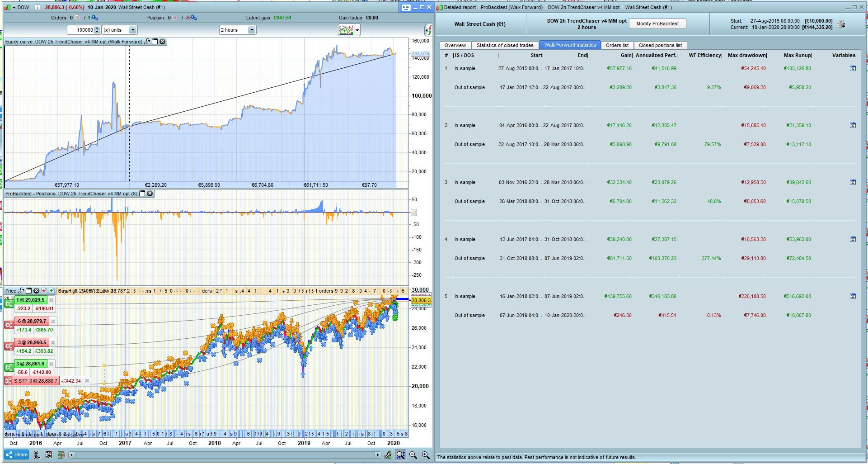The image size is (868, 464).
Task: Click the Share button
Action: [17, 455]
